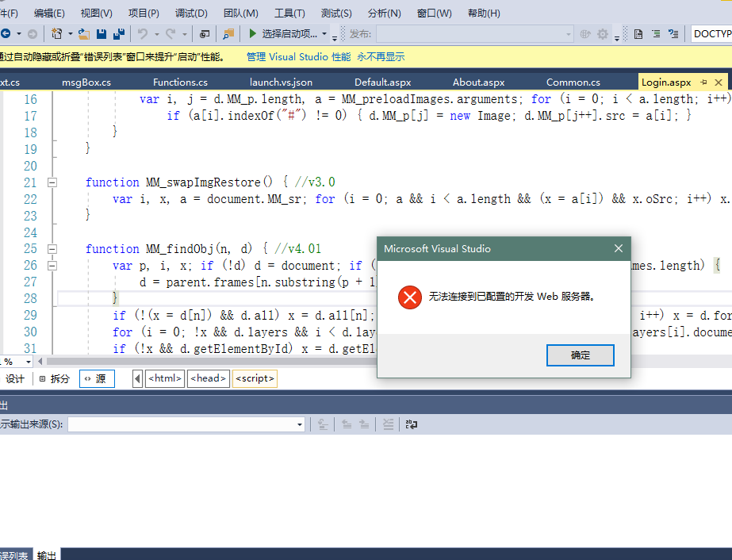Open the Tools (工具) menu
732x560 pixels.
tap(289, 13)
